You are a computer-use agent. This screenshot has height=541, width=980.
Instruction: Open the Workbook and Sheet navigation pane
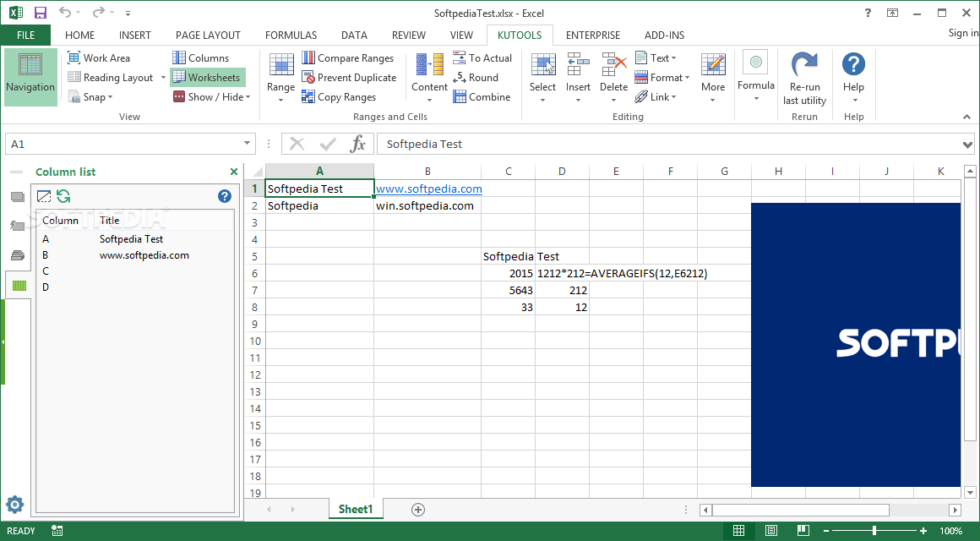[18, 197]
